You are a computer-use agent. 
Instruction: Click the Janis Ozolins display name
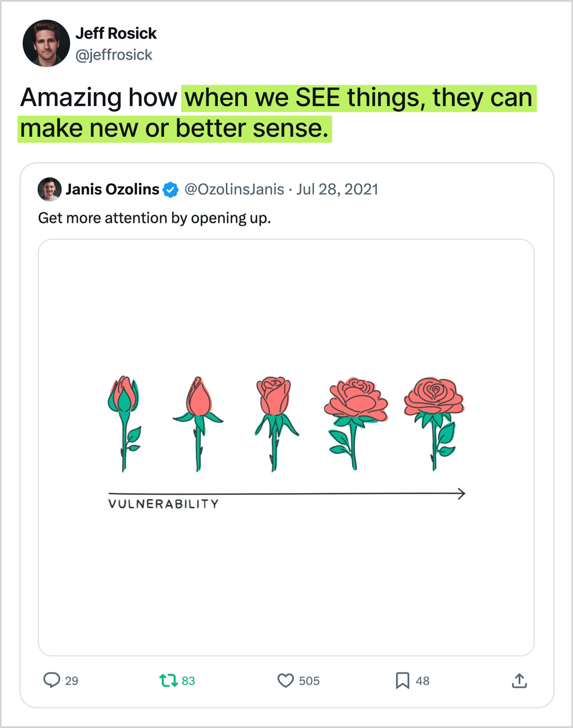pyautogui.click(x=112, y=189)
